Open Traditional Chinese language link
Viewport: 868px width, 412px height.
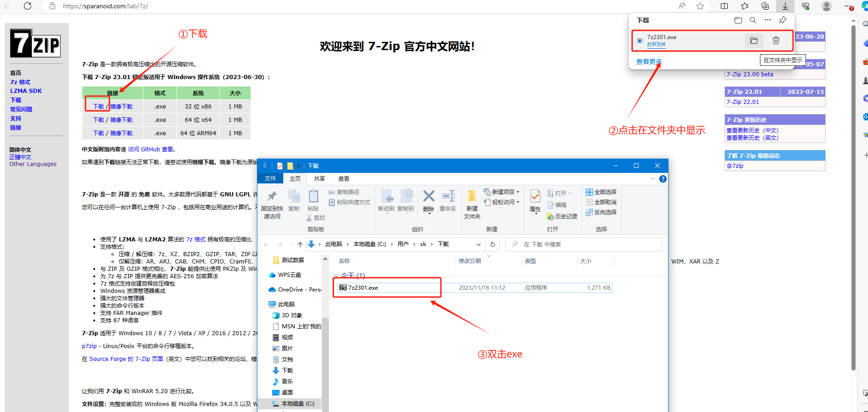pyautogui.click(x=20, y=157)
